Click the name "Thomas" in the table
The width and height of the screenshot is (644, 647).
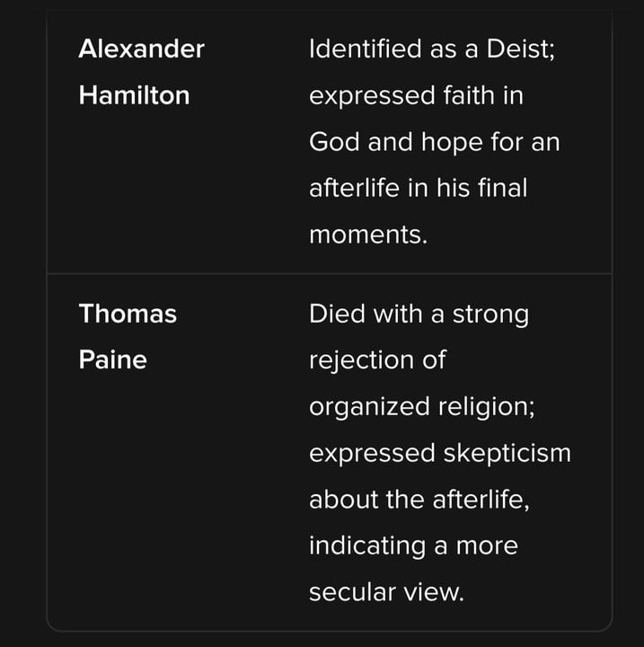tap(128, 314)
